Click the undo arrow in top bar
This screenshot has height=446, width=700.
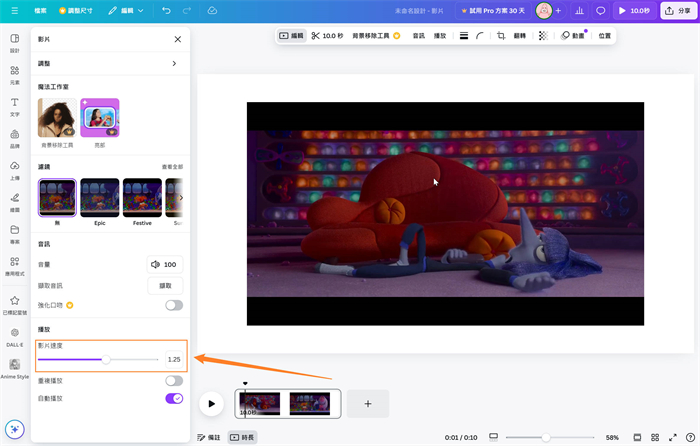pyautogui.click(x=166, y=11)
